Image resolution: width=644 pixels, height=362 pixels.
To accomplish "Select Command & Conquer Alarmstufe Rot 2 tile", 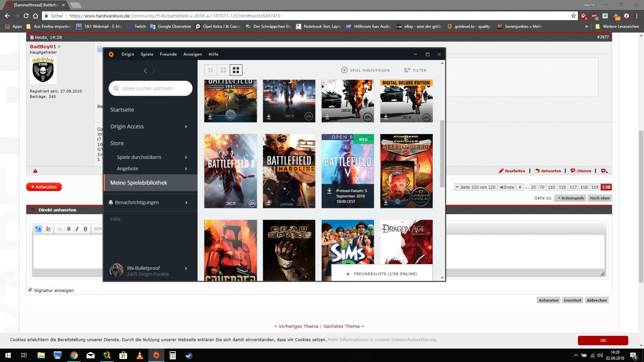I will 406,171.
